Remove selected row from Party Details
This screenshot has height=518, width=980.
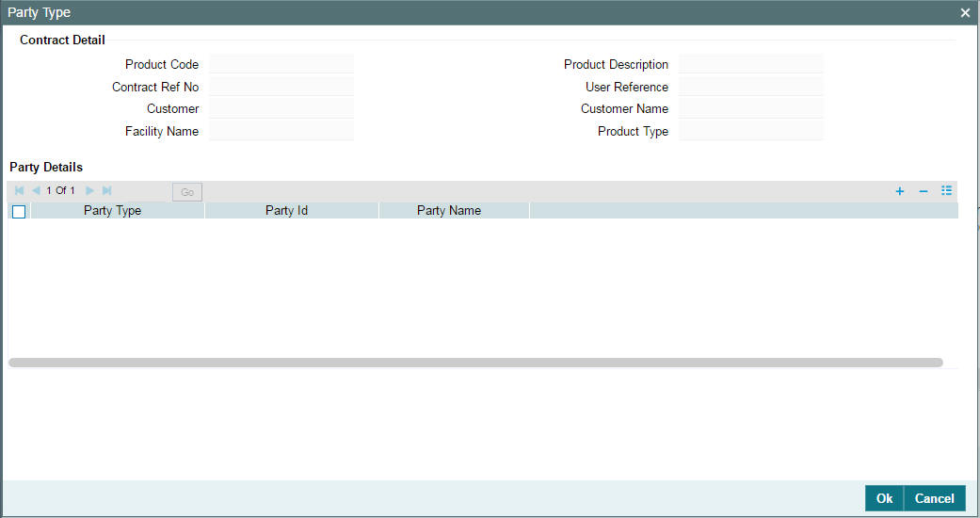click(x=924, y=191)
